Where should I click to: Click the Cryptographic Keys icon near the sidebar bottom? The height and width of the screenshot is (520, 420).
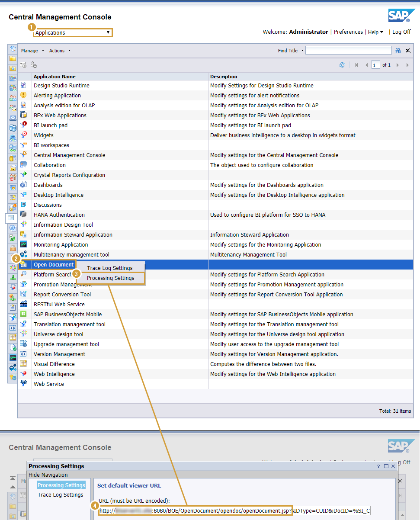[13, 377]
